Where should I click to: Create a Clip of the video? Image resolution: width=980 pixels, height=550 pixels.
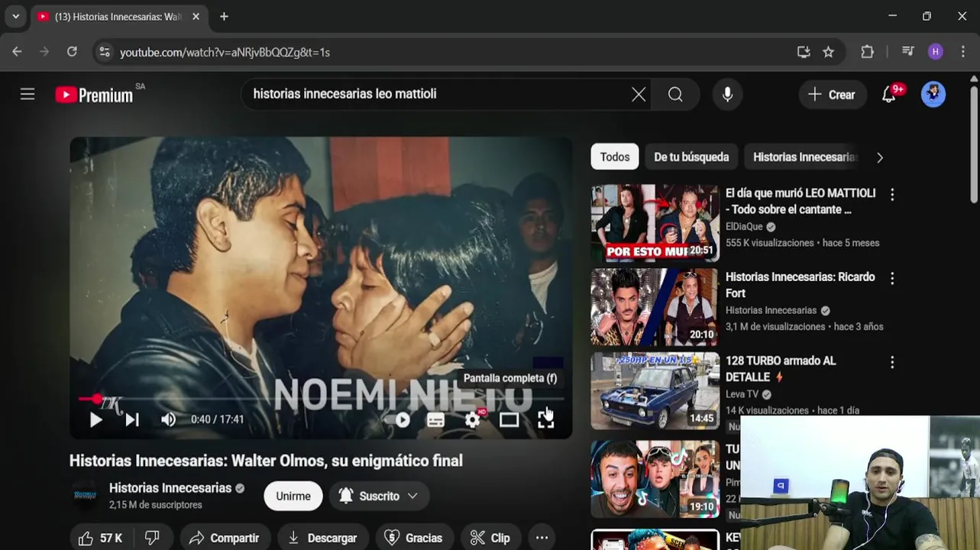pos(490,538)
